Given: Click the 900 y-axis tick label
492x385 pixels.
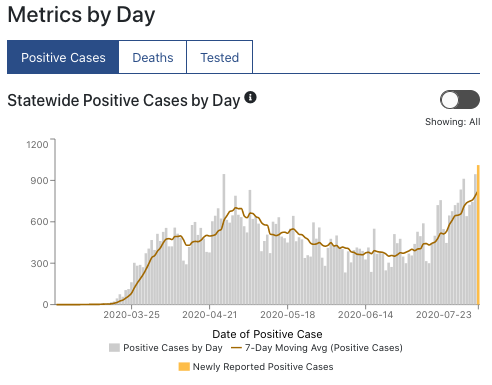Looking at the screenshot, I should [39, 181].
